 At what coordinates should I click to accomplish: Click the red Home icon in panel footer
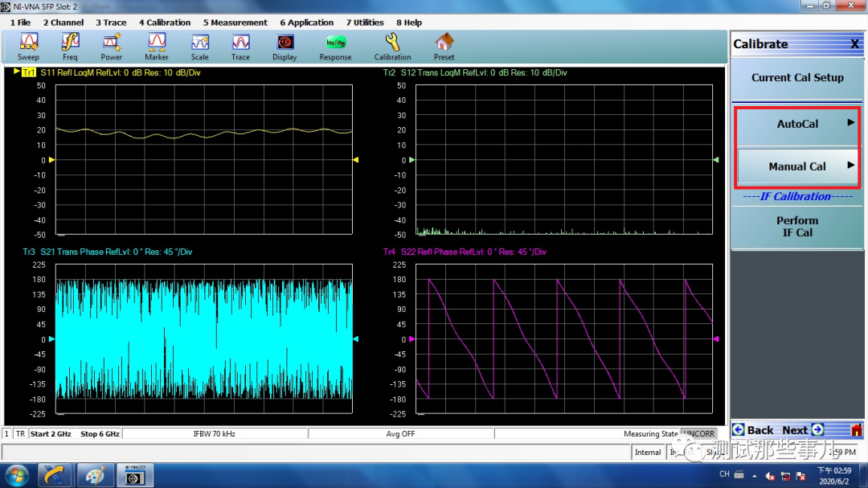[x=857, y=429]
